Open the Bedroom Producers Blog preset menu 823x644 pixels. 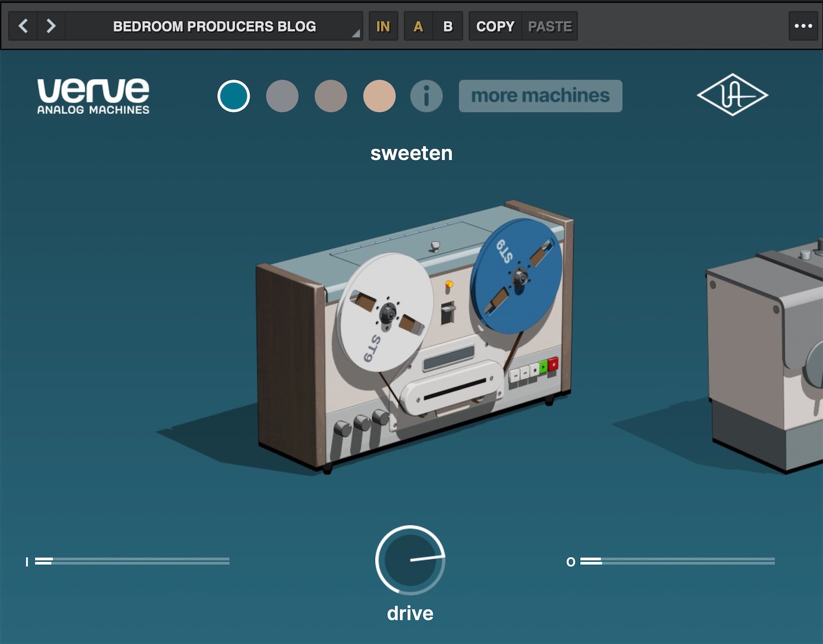(x=215, y=26)
